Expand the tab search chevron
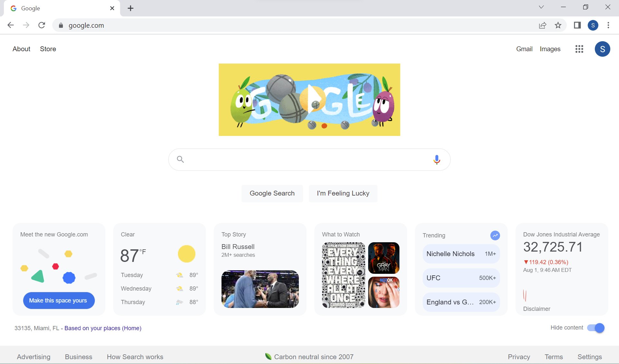Image resolution: width=619 pixels, height=364 pixels. coord(541,7)
